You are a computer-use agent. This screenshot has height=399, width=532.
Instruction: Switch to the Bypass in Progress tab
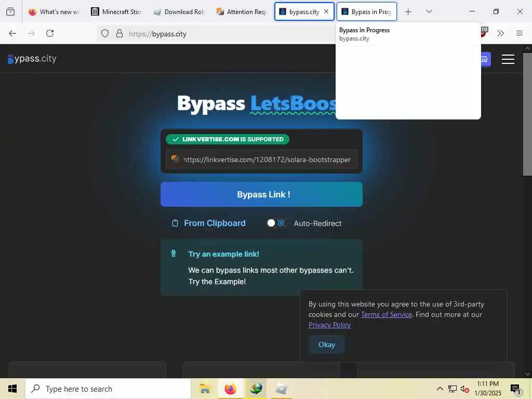[x=367, y=11]
